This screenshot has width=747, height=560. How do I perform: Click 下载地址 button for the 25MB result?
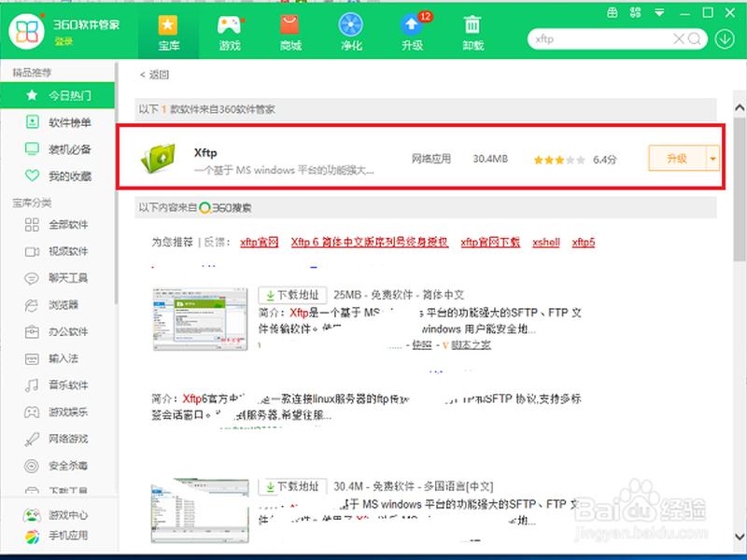292,295
